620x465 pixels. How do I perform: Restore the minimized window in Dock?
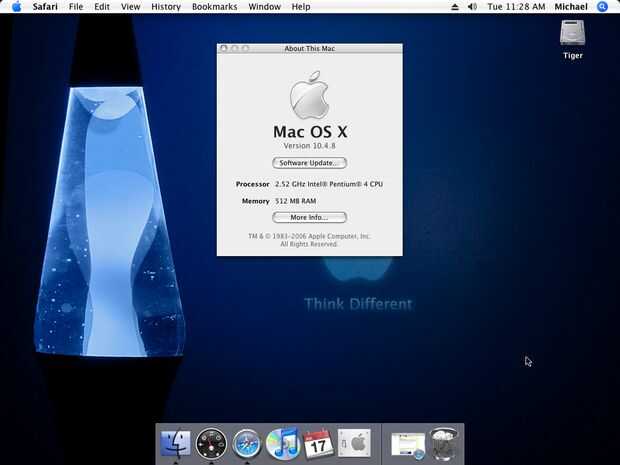pyautogui.click(x=408, y=446)
